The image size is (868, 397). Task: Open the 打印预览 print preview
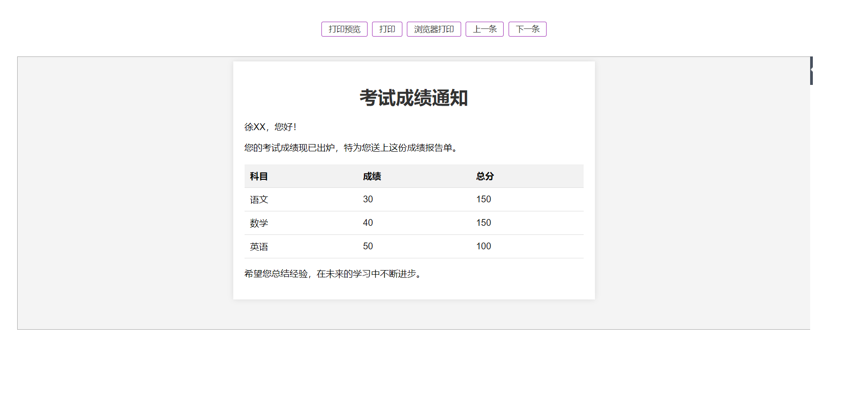pyautogui.click(x=344, y=29)
